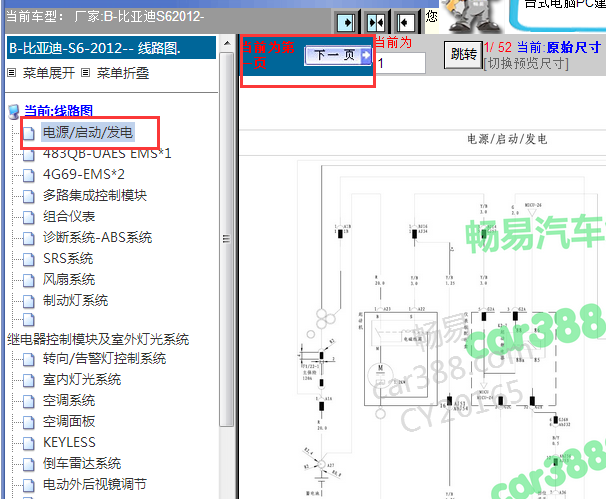This screenshot has width=606, height=499.
Task: Open 诊断系统-ABS系统 diagram
Action: coord(97,237)
